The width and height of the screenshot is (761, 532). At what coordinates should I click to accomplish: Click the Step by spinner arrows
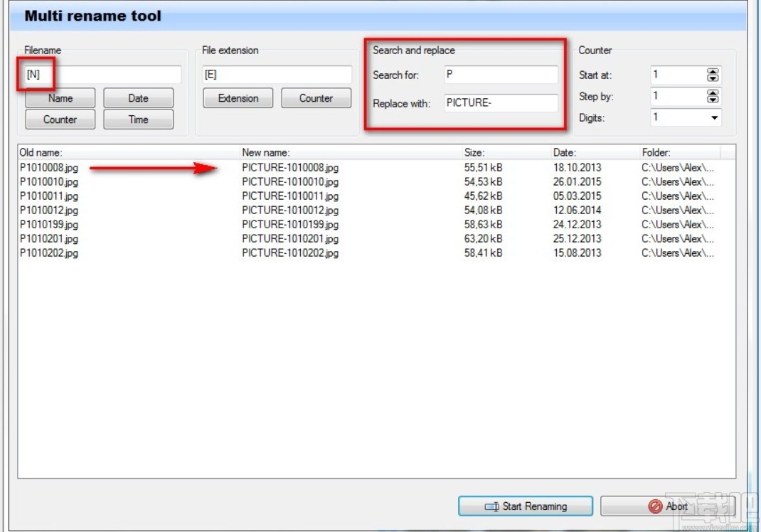[713, 96]
